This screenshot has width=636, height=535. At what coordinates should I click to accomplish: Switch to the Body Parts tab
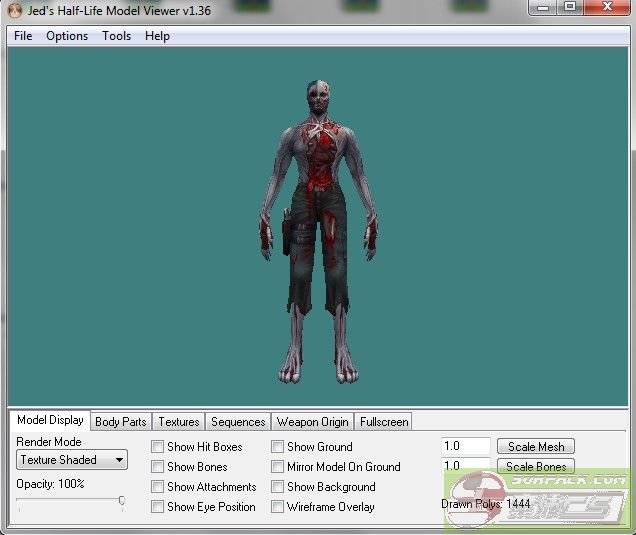pyautogui.click(x=120, y=422)
